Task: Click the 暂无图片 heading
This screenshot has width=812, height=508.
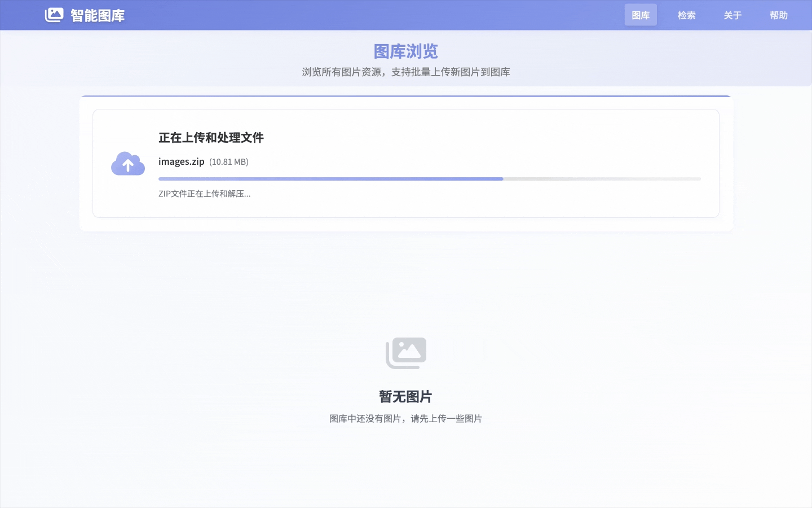Action: pyautogui.click(x=406, y=397)
